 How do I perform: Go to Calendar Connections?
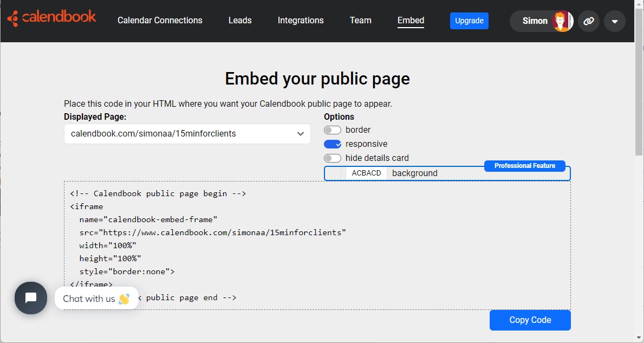pos(160,21)
